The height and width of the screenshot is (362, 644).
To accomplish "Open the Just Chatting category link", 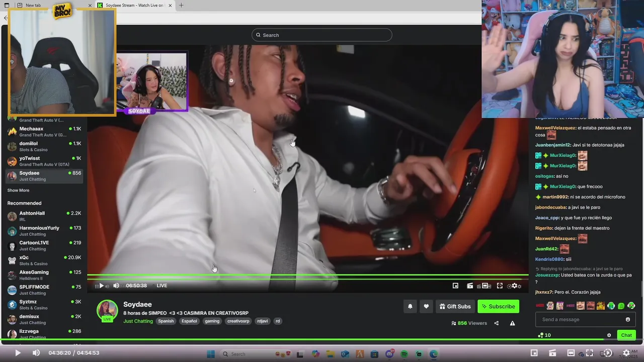I will (138, 321).
